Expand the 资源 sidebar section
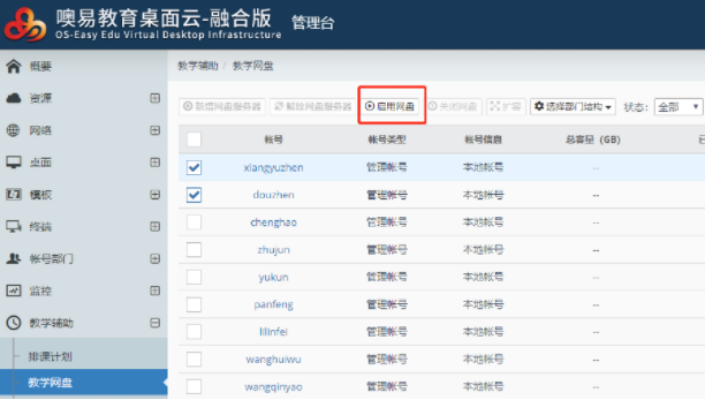The height and width of the screenshot is (400, 706). (155, 98)
